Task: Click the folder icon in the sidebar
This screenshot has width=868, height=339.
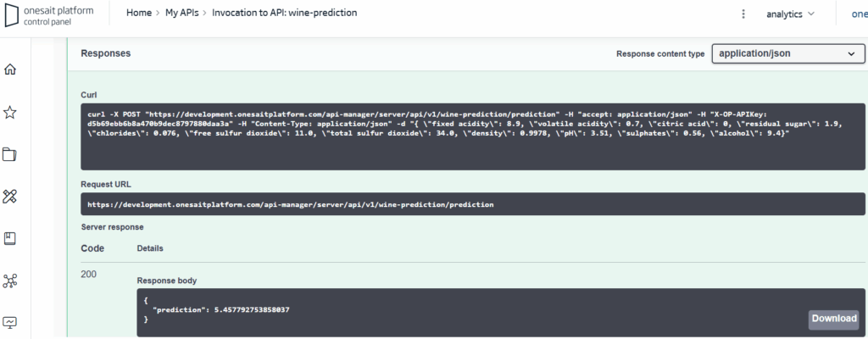Action: click(x=10, y=154)
